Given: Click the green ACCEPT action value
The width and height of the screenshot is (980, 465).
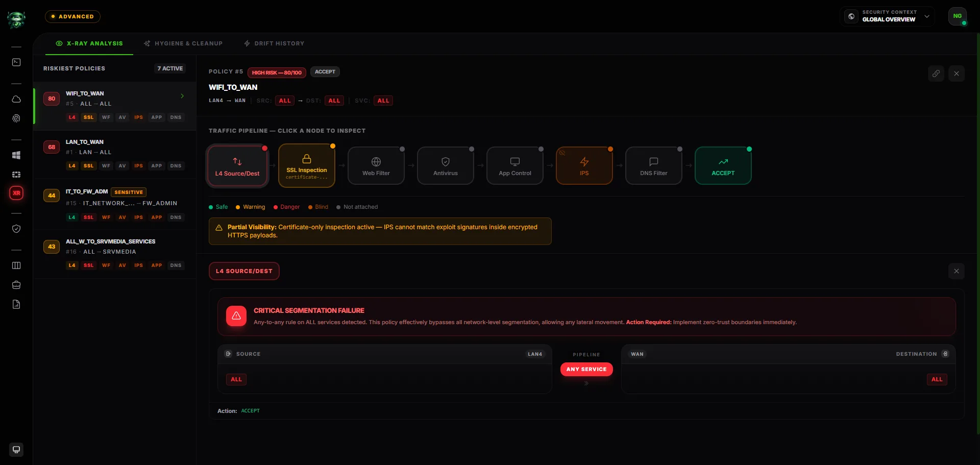Looking at the screenshot, I should pos(251,411).
